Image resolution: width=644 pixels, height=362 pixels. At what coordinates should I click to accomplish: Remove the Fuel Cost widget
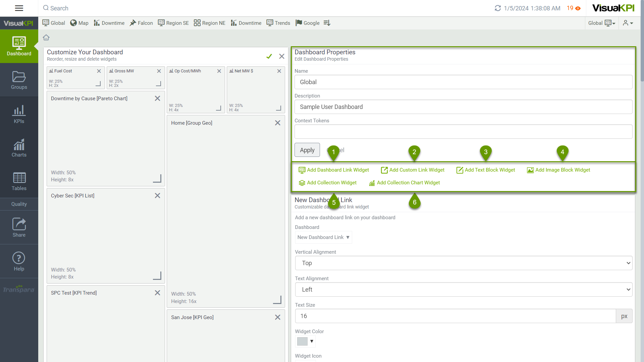pos(99,71)
